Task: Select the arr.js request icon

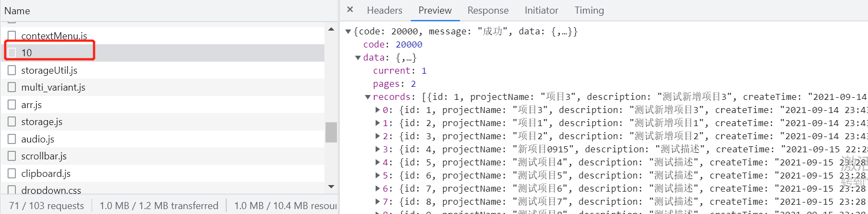Action: pyautogui.click(x=12, y=104)
